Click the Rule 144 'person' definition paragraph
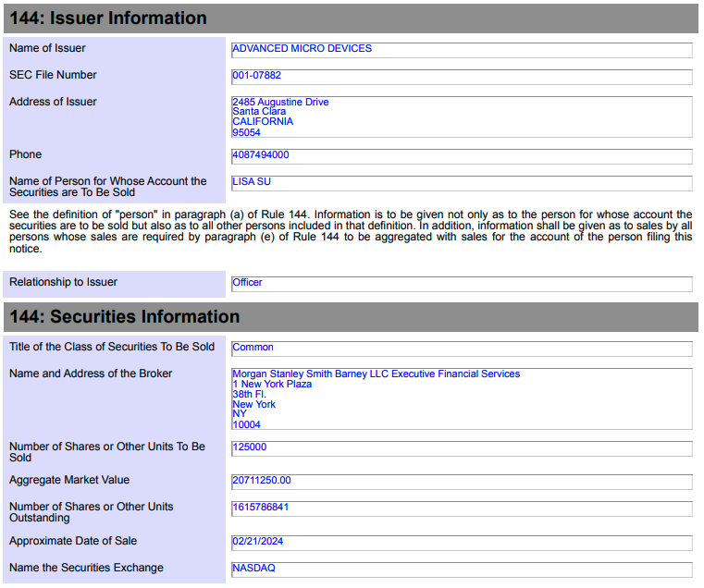The height and width of the screenshot is (588, 704). pos(351,232)
